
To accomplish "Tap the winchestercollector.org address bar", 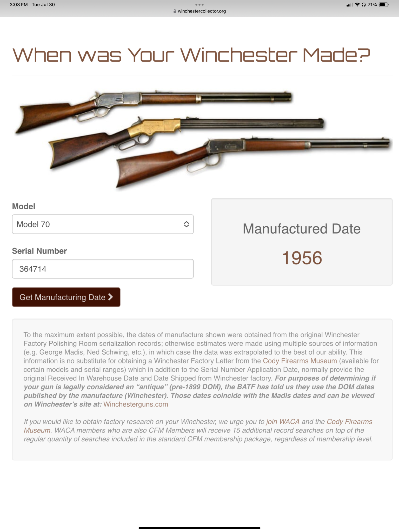I will click(x=199, y=11).
